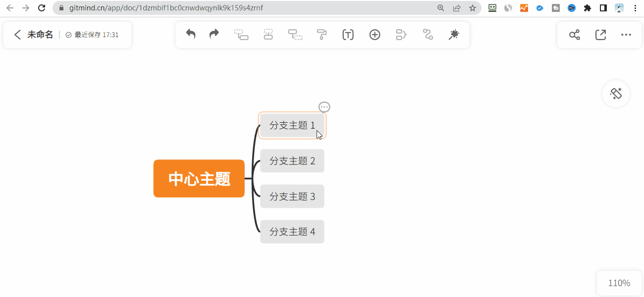Click the summary bracket icon
The height and width of the screenshot is (297, 644).
[401, 34]
